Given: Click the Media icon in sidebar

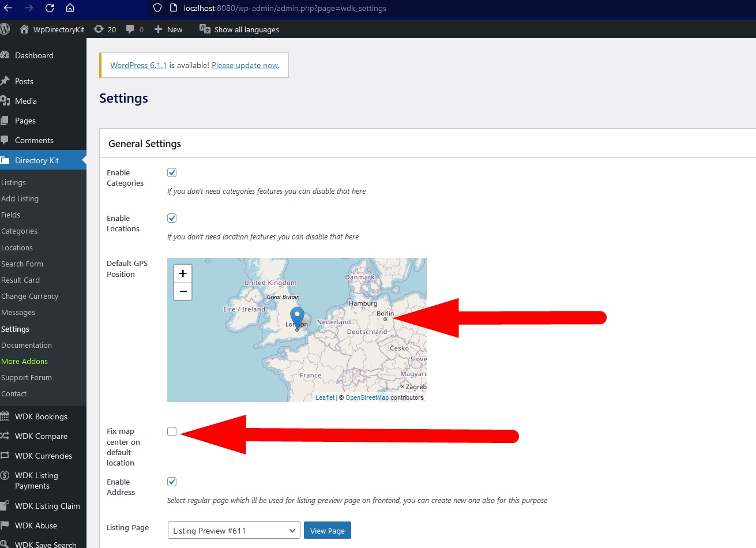Looking at the screenshot, I should (x=5, y=101).
